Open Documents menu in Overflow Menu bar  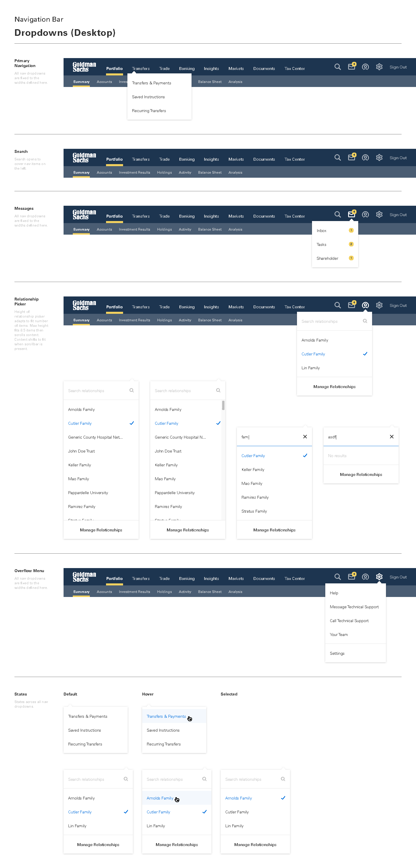tap(264, 578)
